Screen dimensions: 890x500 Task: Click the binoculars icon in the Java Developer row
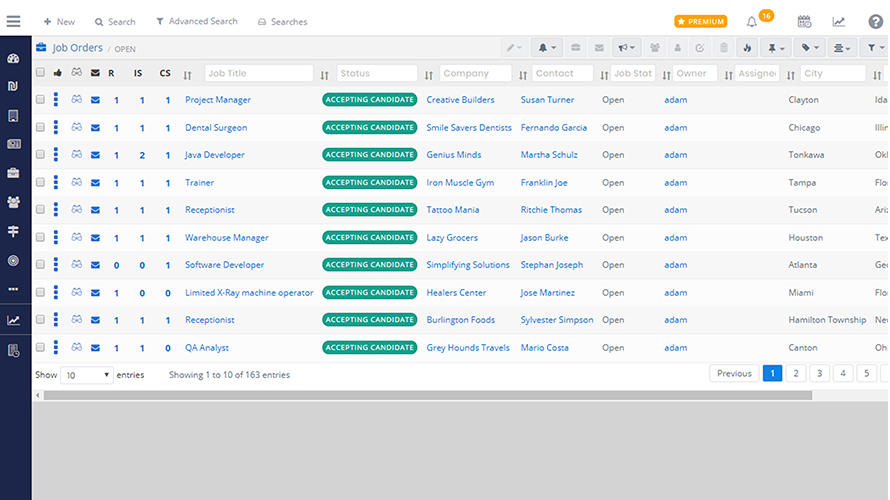76,155
